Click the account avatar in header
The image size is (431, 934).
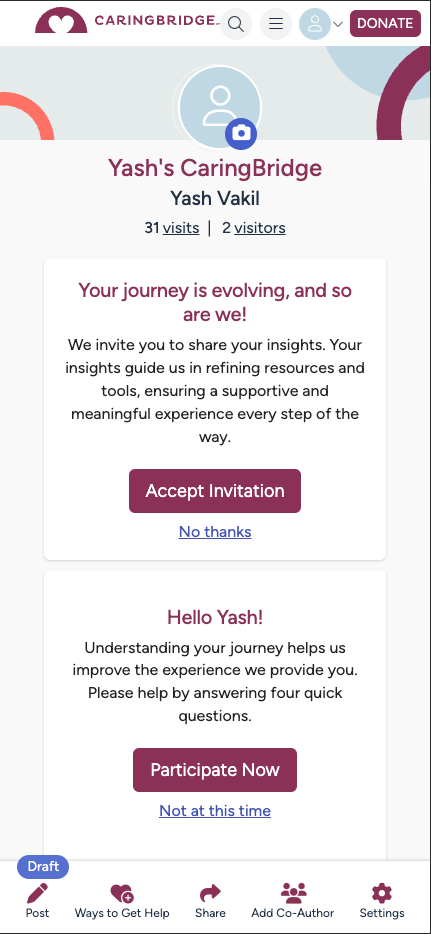[314, 24]
